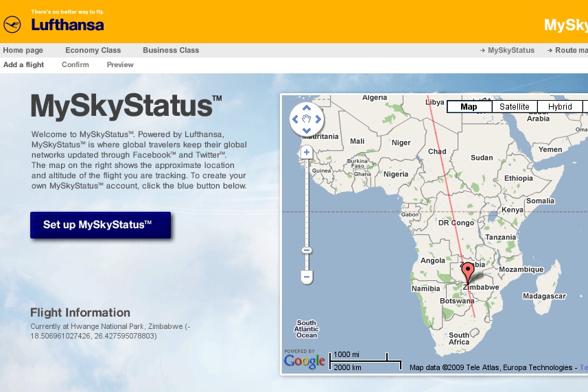Click Set up MySkyStatus blue button

[100, 225]
